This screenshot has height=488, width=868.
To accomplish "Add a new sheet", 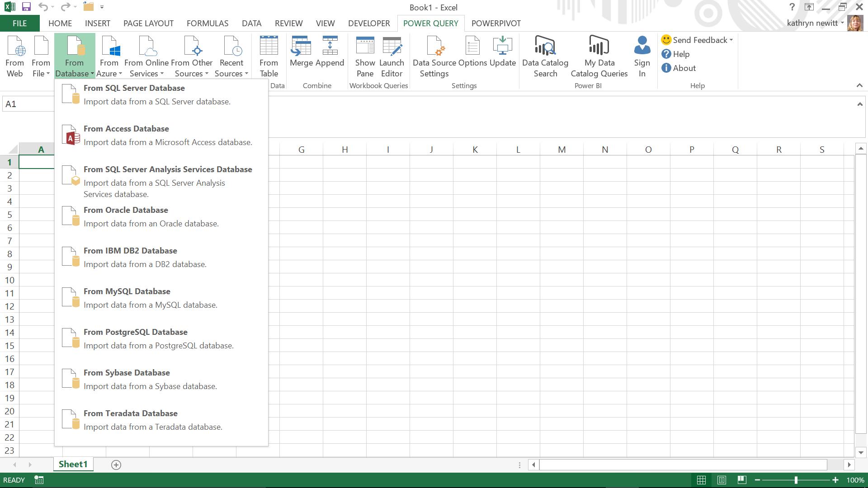I will [x=116, y=465].
